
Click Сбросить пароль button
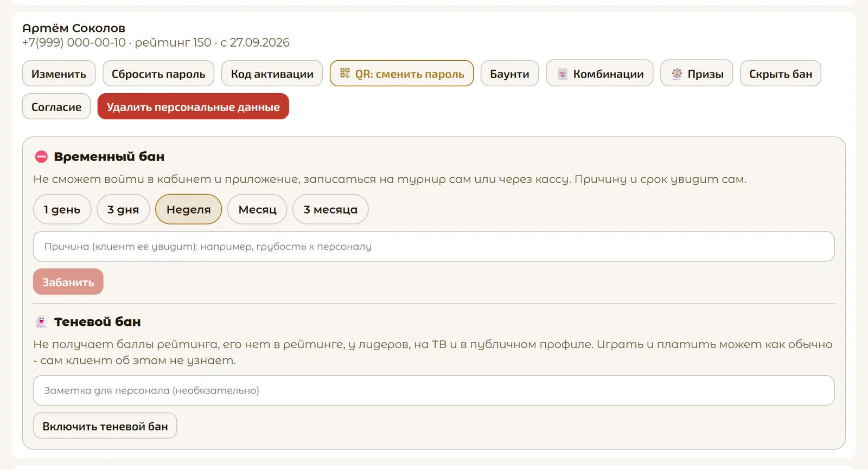coord(158,73)
